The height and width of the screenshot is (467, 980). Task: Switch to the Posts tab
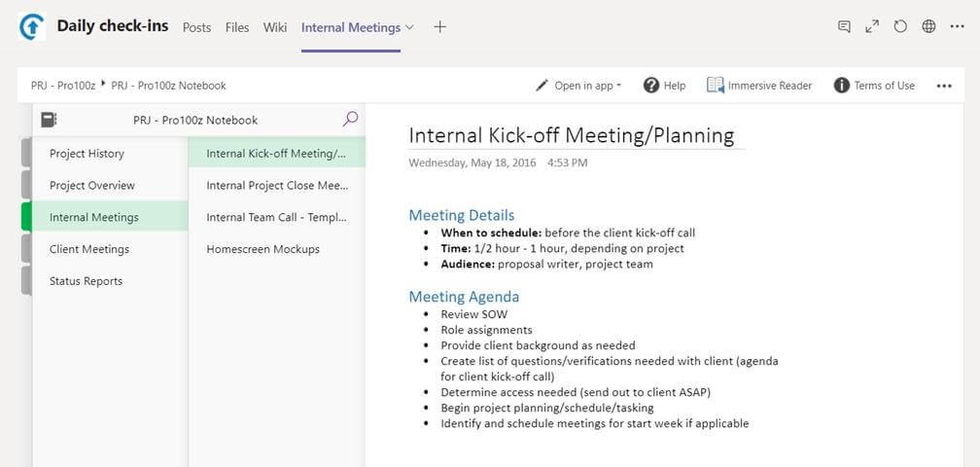tap(196, 27)
